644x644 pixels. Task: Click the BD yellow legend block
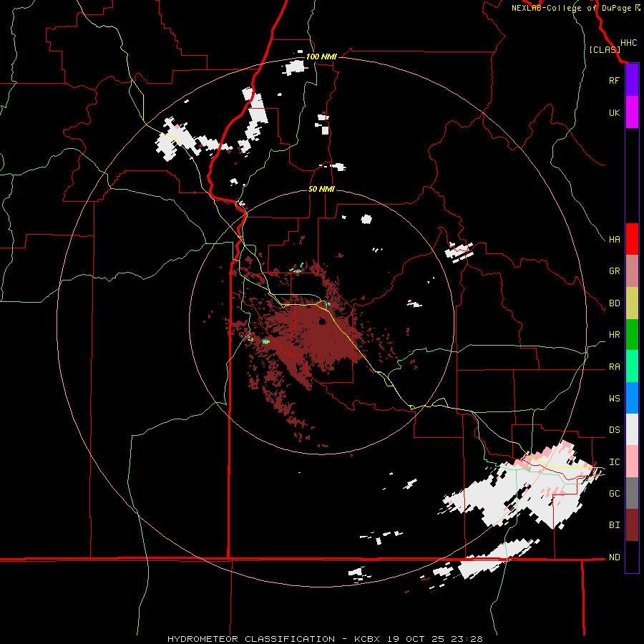(x=632, y=303)
